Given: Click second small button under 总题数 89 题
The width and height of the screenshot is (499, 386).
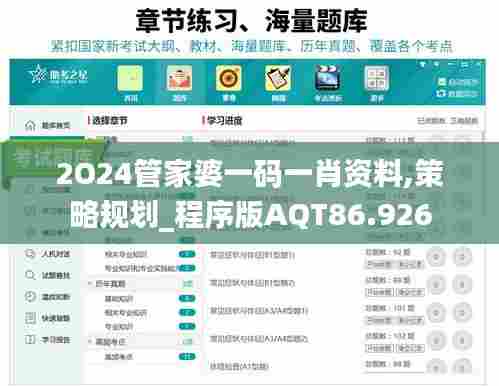Looking at the screenshot, I should [x=410, y=292].
